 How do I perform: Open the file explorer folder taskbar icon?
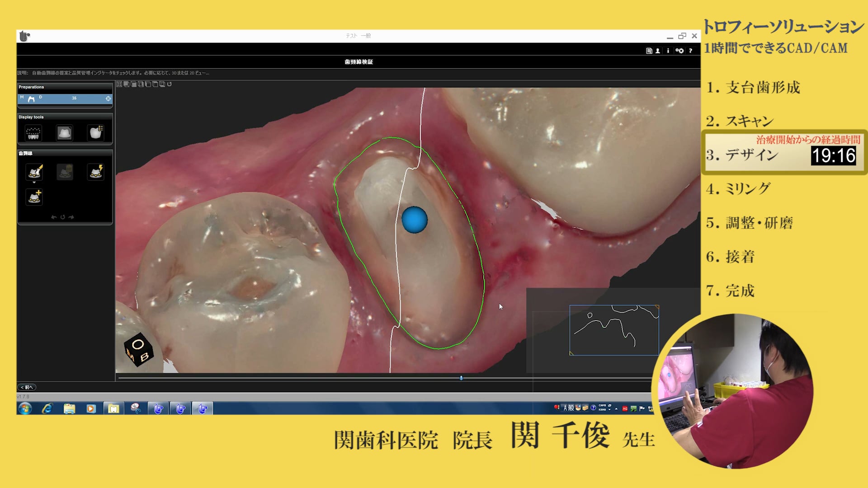click(x=69, y=409)
